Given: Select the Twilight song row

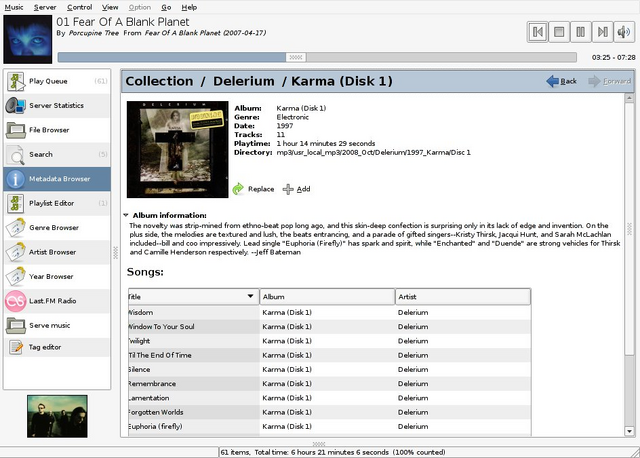Looking at the screenshot, I should click(x=329, y=341).
